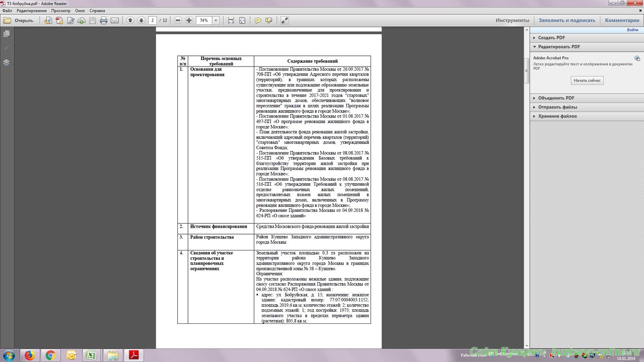Viewport: 644px width, 362px height.
Task: Click 'Содержание требований' column header
Action: pos(312,61)
